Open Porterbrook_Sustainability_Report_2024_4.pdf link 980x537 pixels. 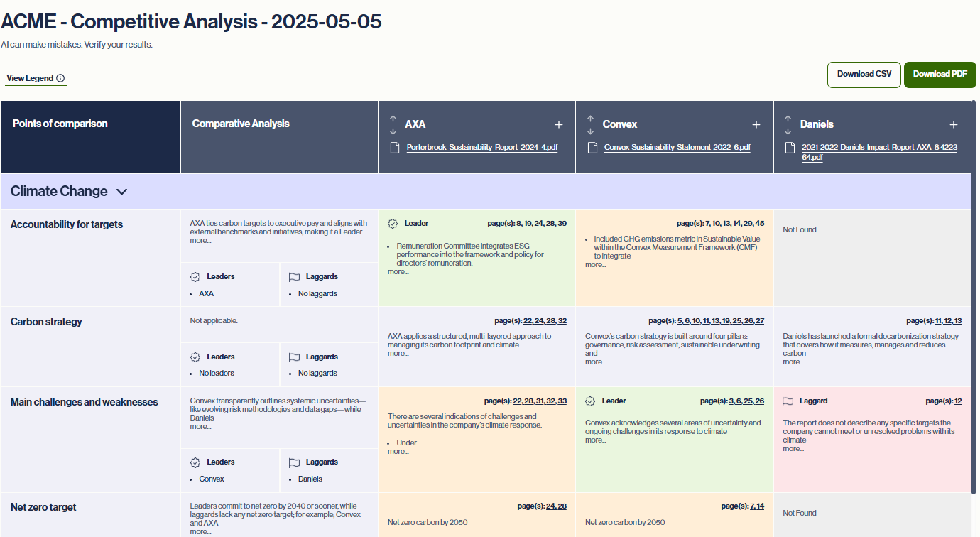[x=482, y=148]
